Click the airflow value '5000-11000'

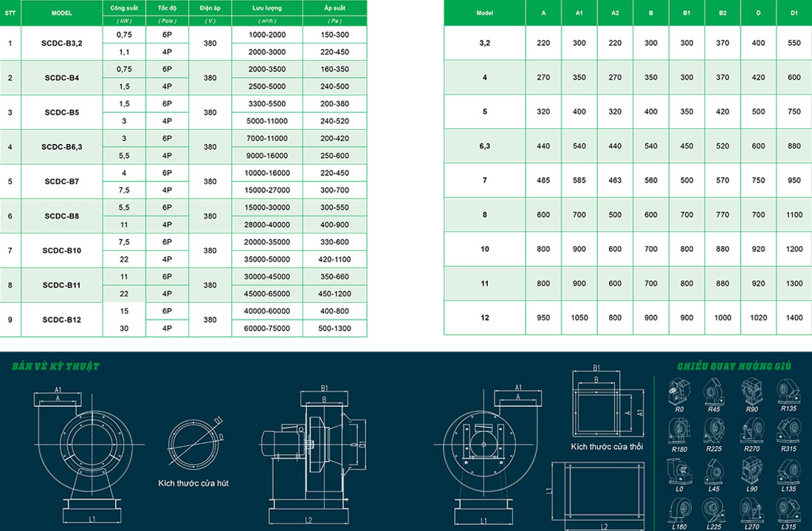[266, 120]
